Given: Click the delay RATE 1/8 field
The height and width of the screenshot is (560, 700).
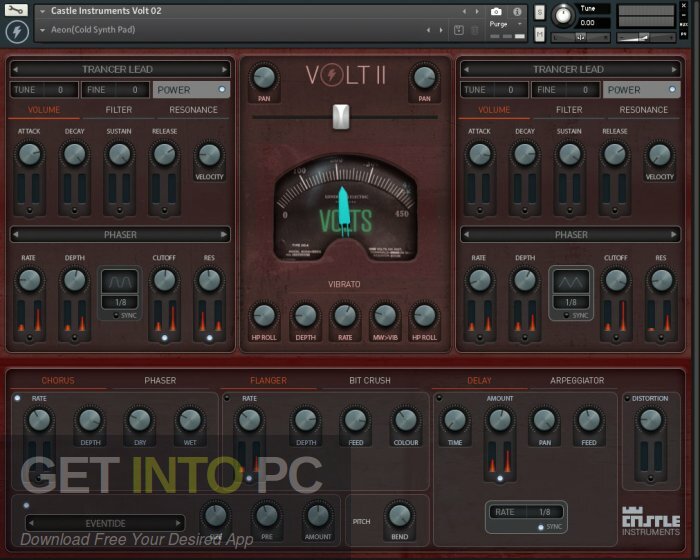Looking at the screenshot, I should click(x=526, y=512).
